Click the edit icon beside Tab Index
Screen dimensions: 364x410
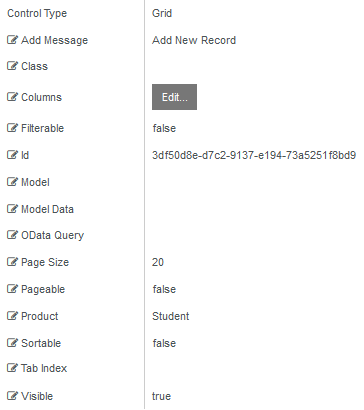[x=12, y=368]
